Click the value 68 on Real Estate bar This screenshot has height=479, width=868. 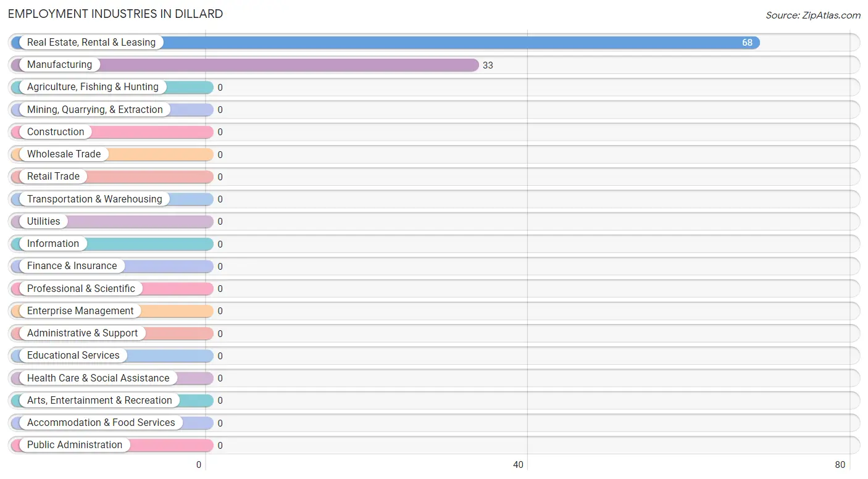pyautogui.click(x=747, y=43)
